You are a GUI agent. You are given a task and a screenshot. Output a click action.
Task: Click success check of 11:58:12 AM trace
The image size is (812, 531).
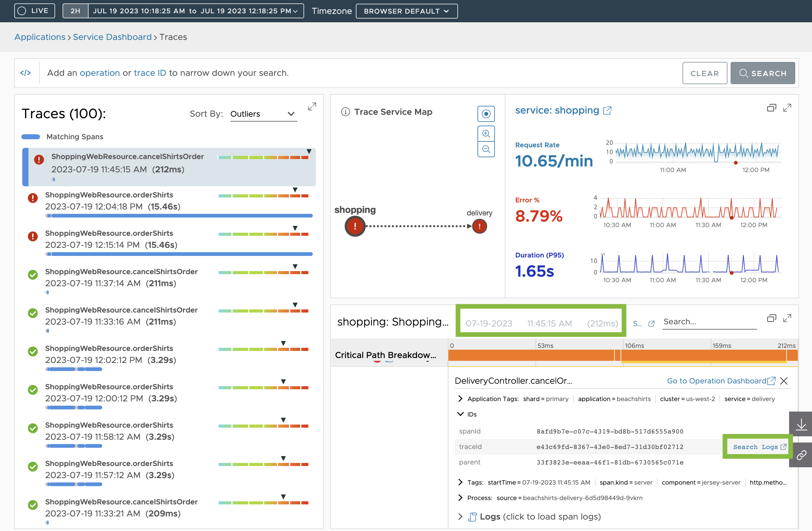33,428
